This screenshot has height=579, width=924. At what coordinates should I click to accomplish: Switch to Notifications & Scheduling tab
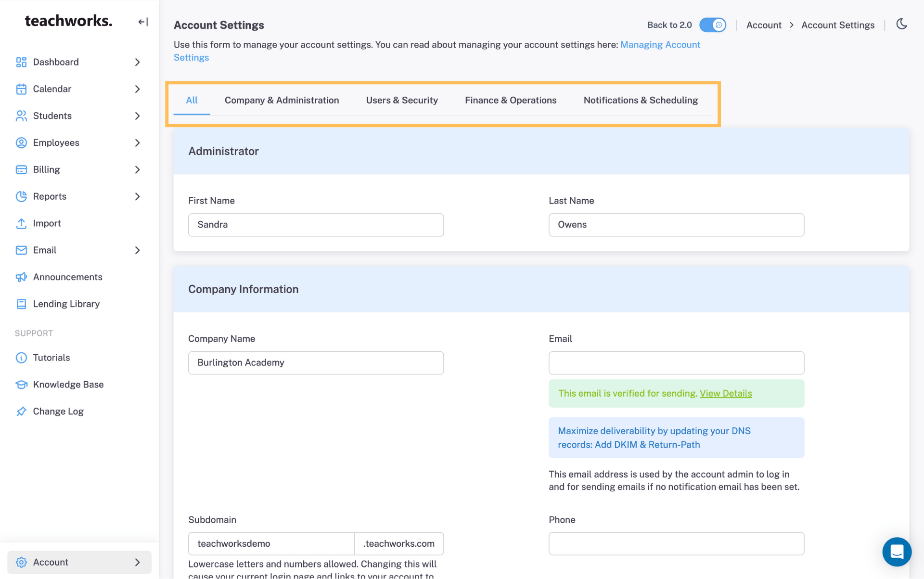[x=641, y=100]
